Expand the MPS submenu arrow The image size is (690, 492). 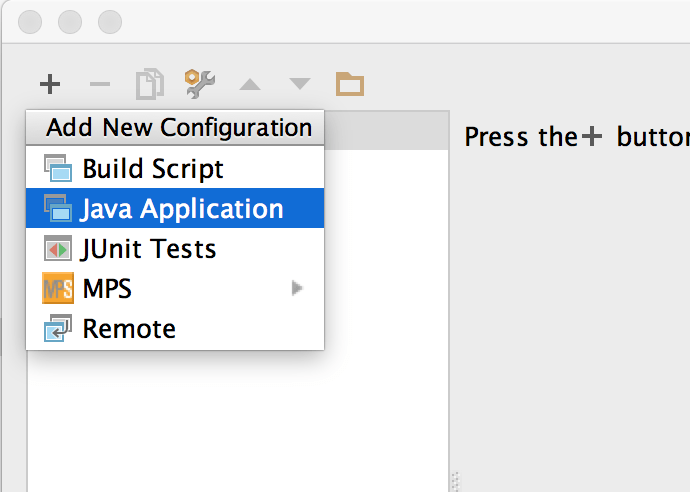(297, 289)
